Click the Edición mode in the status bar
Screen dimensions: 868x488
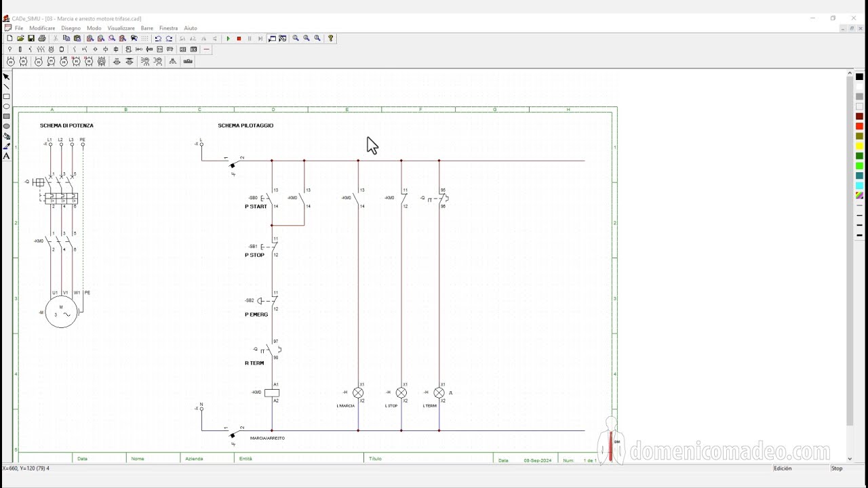click(783, 468)
